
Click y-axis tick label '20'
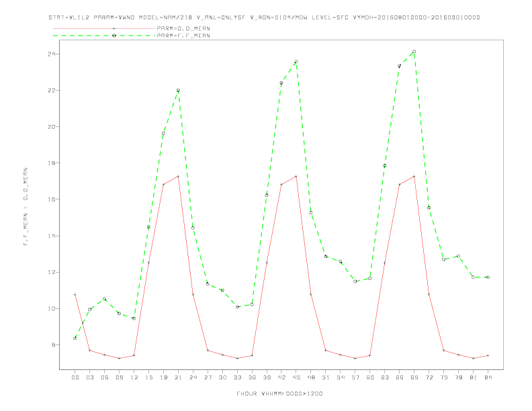(x=52, y=127)
